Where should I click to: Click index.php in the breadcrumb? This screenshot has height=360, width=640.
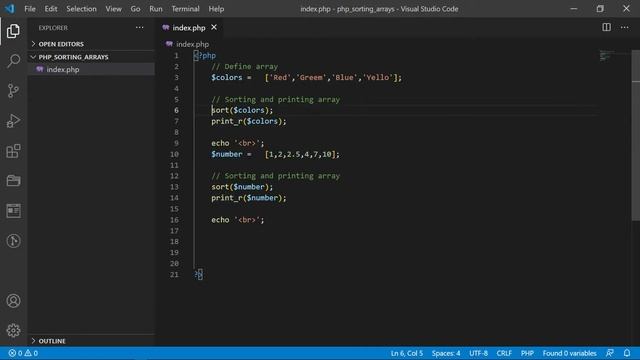[193, 44]
